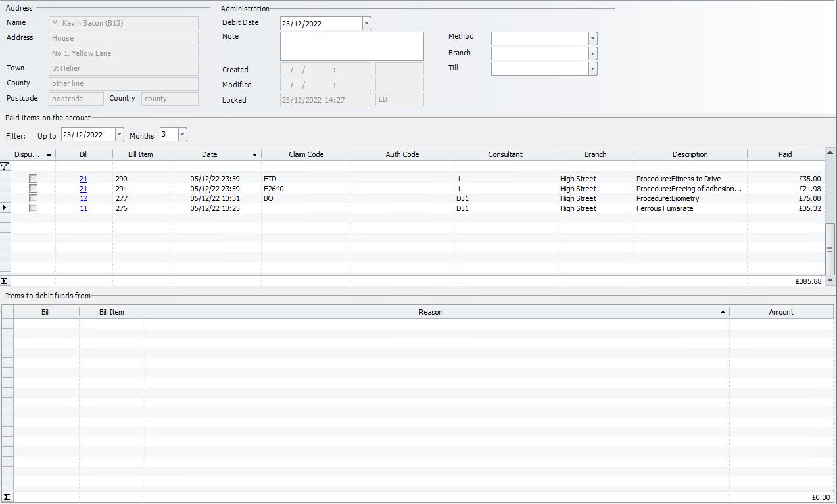Click the Paid column header
This screenshot has height=504, width=837.
784,154
